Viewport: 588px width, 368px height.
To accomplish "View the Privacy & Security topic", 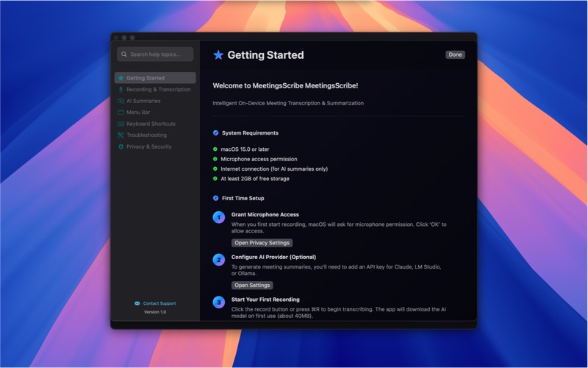I will tap(155, 146).
